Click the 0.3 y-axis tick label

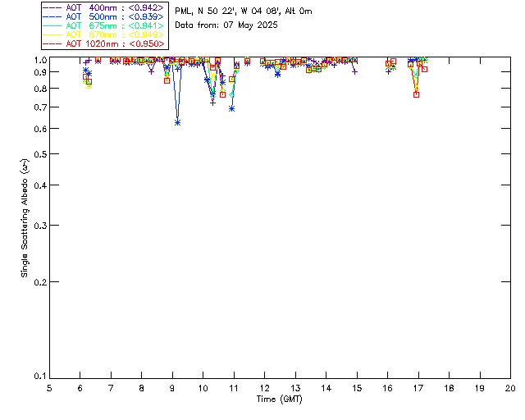[x=40, y=226]
